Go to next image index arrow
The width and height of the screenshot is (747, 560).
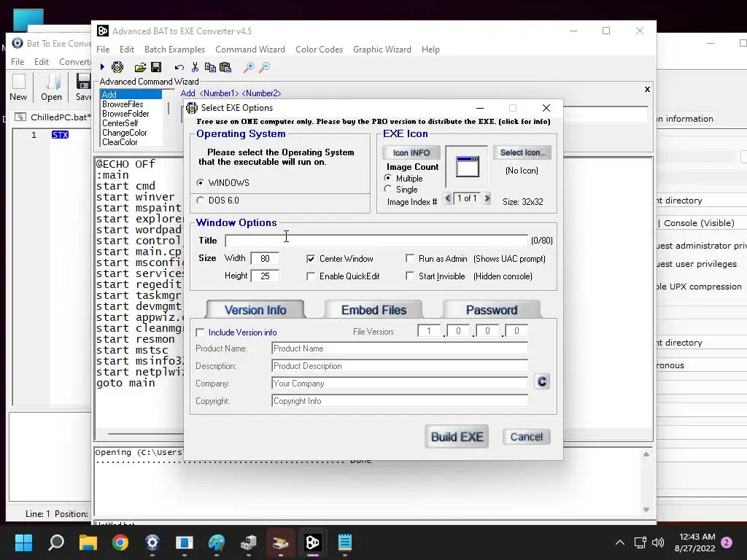click(487, 198)
